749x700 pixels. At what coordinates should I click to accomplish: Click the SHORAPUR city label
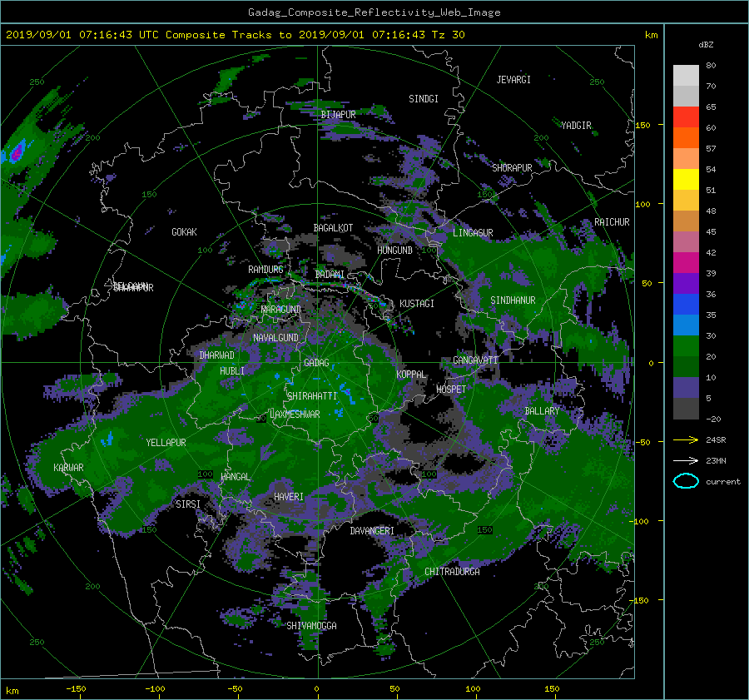pos(512,168)
